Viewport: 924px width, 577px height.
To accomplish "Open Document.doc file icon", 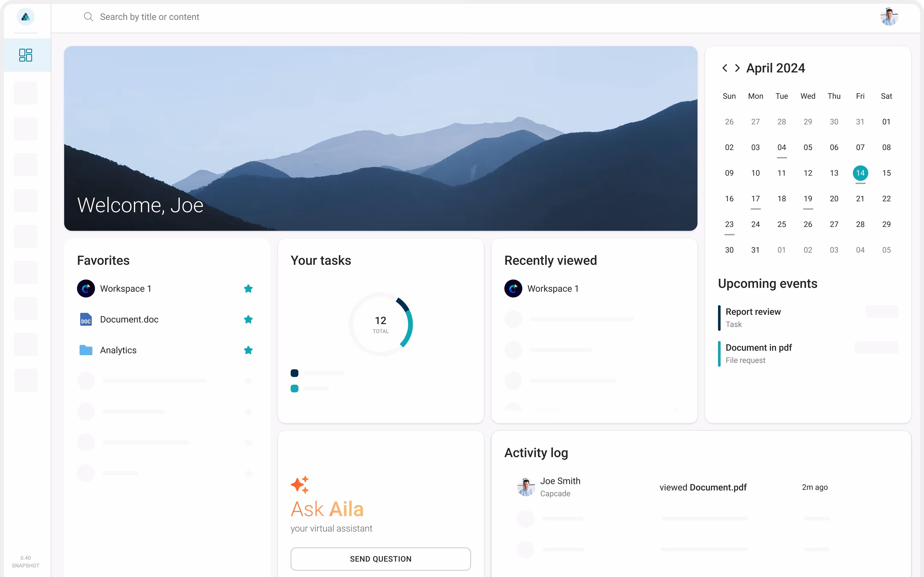I will (x=86, y=319).
